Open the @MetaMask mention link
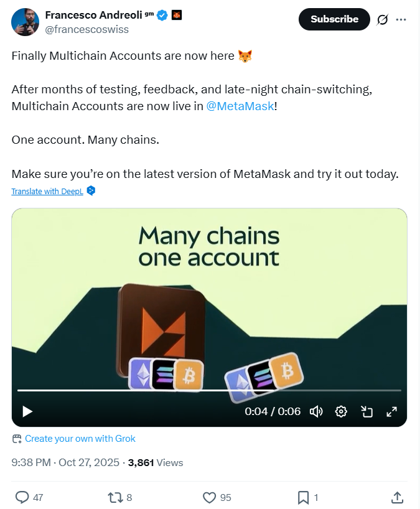The height and width of the screenshot is (509, 420). (x=240, y=106)
